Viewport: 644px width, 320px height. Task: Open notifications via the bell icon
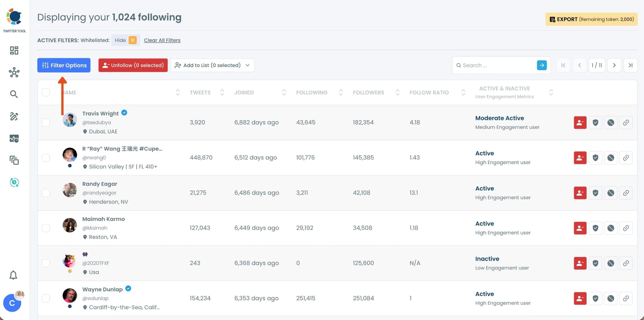13,275
